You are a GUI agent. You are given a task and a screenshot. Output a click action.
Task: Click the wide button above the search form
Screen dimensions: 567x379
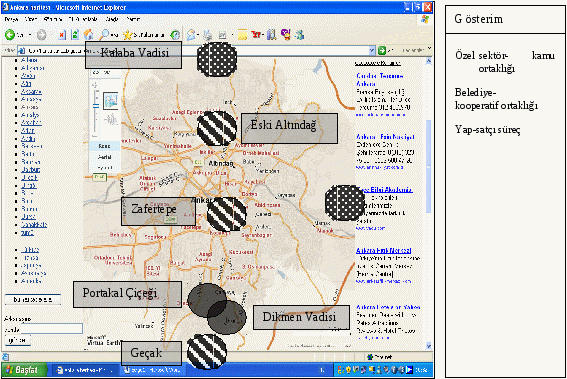tap(33, 299)
